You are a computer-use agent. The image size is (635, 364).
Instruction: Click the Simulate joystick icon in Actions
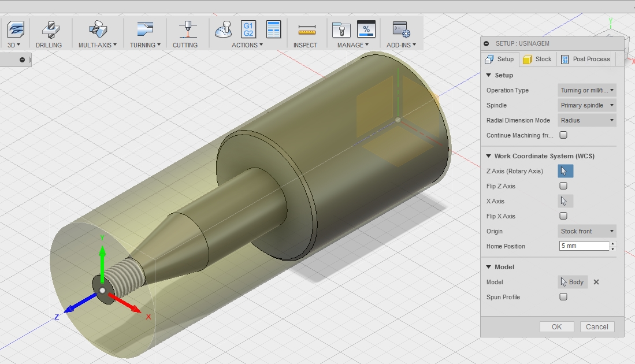224,29
